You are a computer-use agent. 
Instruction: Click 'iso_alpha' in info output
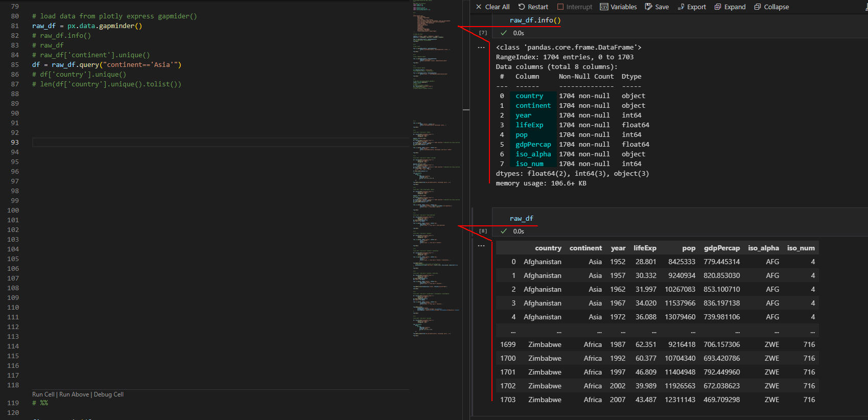pyautogui.click(x=533, y=154)
